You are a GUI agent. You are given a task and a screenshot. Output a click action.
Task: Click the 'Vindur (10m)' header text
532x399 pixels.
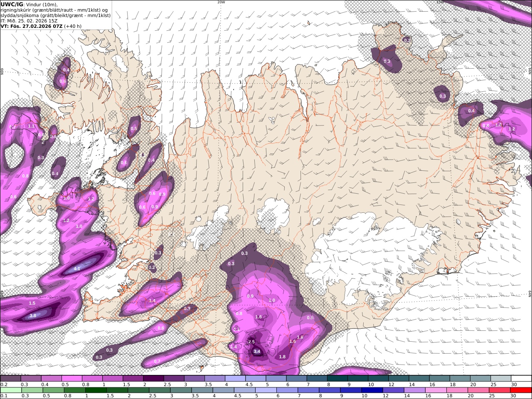(42, 5)
